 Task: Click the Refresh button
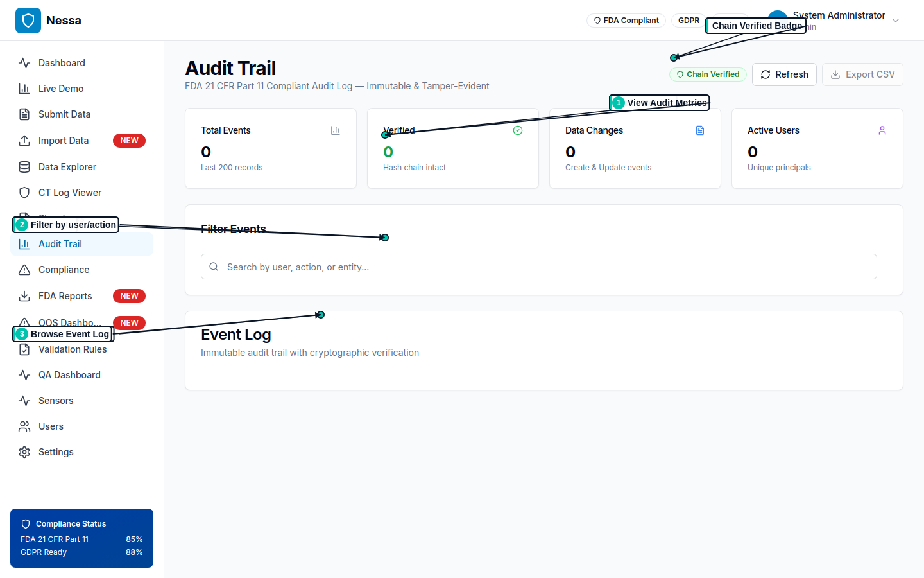(784, 74)
